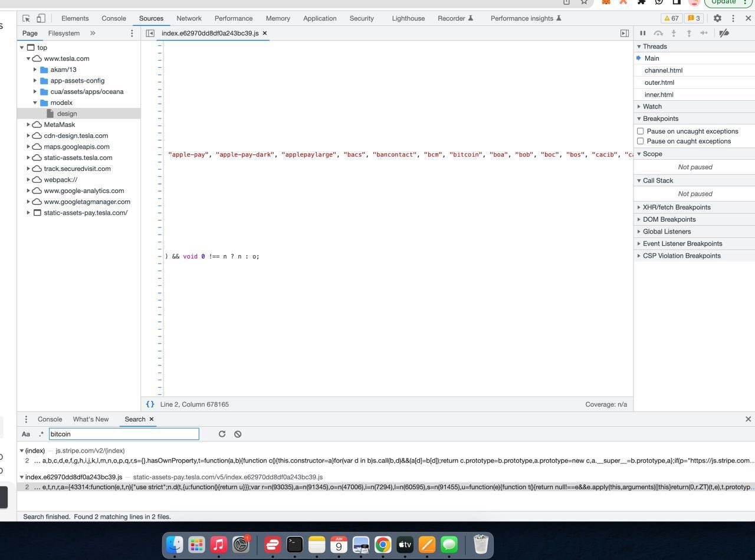Expand the Watch section
Screen dimensions: 755x560
coord(652,107)
